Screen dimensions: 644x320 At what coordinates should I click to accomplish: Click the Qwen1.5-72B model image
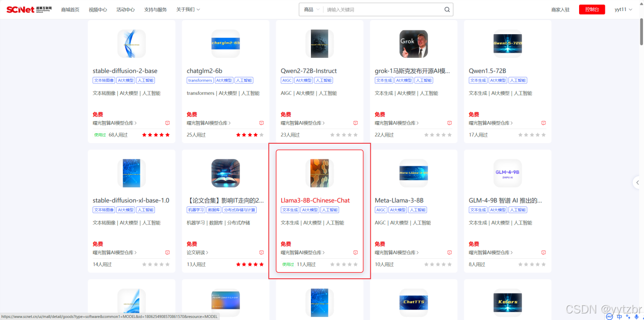[508, 44]
